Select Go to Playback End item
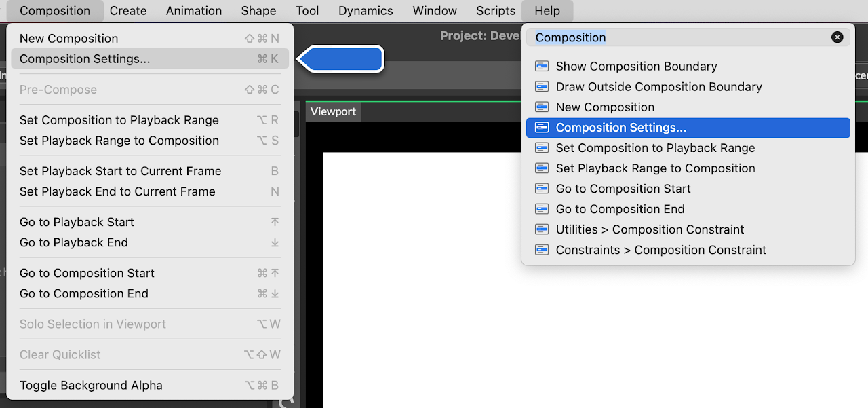The image size is (868, 408). (73, 242)
